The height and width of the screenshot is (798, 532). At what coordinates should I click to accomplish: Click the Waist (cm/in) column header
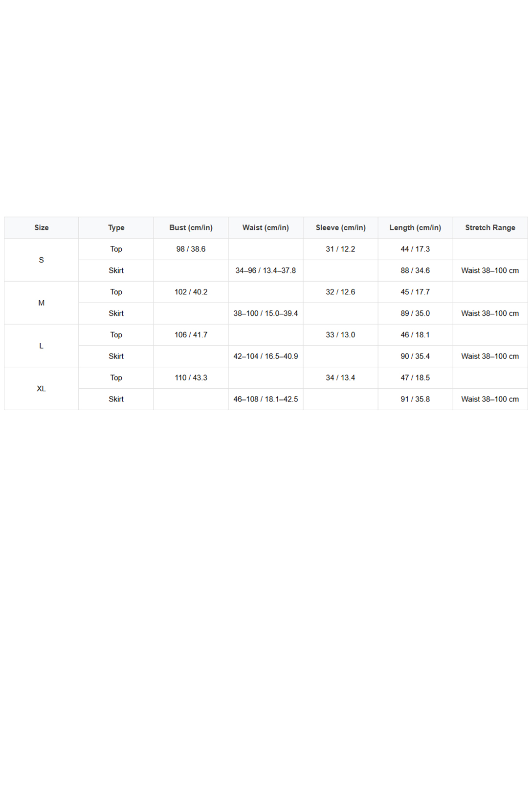(266, 227)
